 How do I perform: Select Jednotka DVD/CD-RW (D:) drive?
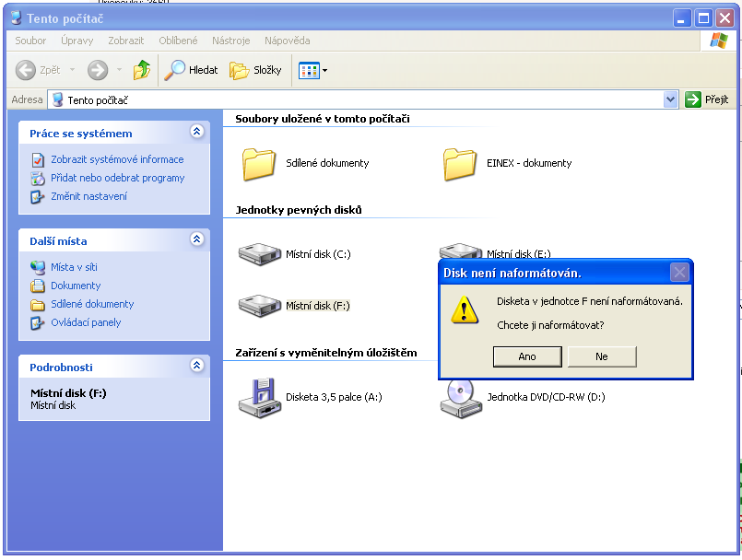click(461, 397)
